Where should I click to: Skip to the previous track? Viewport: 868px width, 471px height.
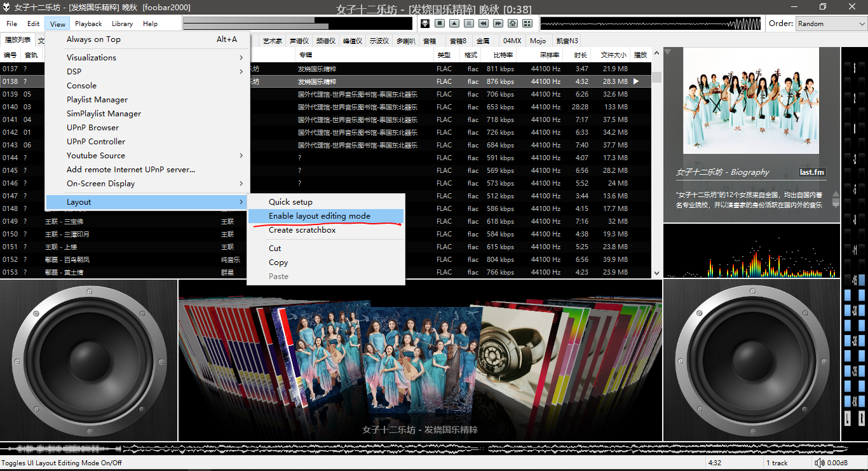click(x=484, y=24)
